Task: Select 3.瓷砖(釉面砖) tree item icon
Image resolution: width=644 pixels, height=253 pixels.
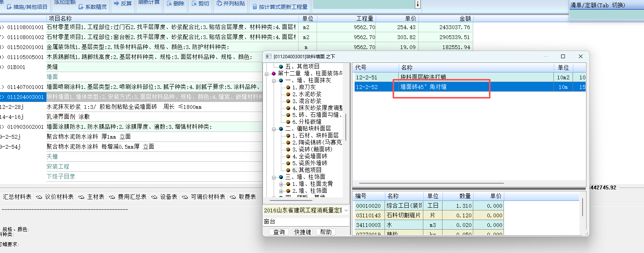Action: 288,149
